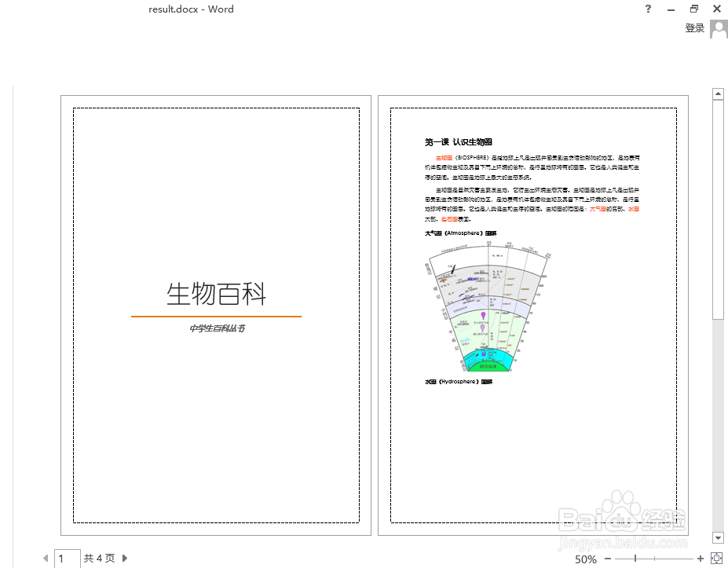Screen dimensions: 728x568
Task: Click the 大气圈 (Atmosphere) heading
Action: click(460, 233)
